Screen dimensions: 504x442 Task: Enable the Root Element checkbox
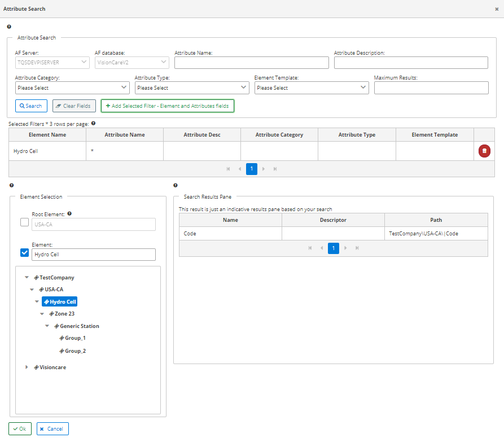[x=24, y=222]
